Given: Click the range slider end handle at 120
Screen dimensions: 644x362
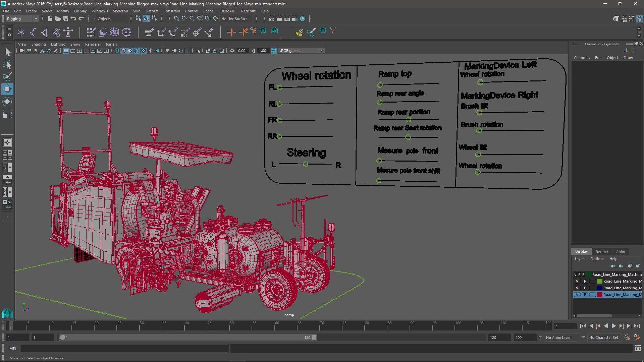Looking at the screenshot, I should 314,338.
